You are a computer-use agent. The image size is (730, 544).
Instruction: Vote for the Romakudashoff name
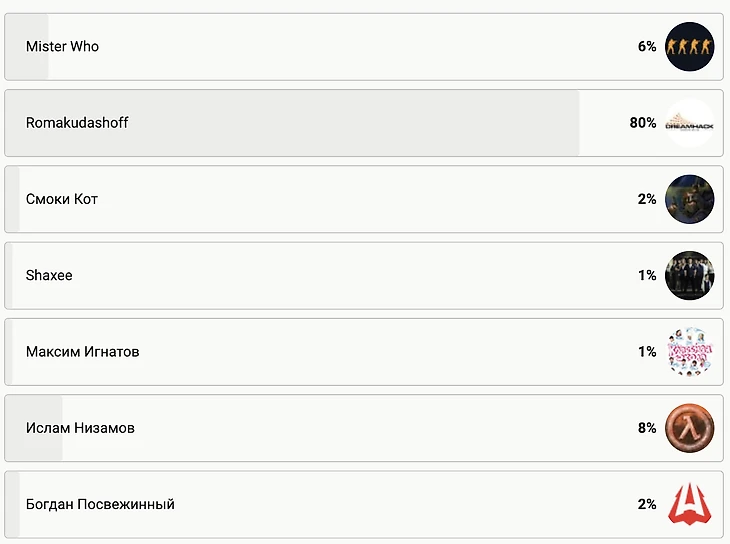77,123
